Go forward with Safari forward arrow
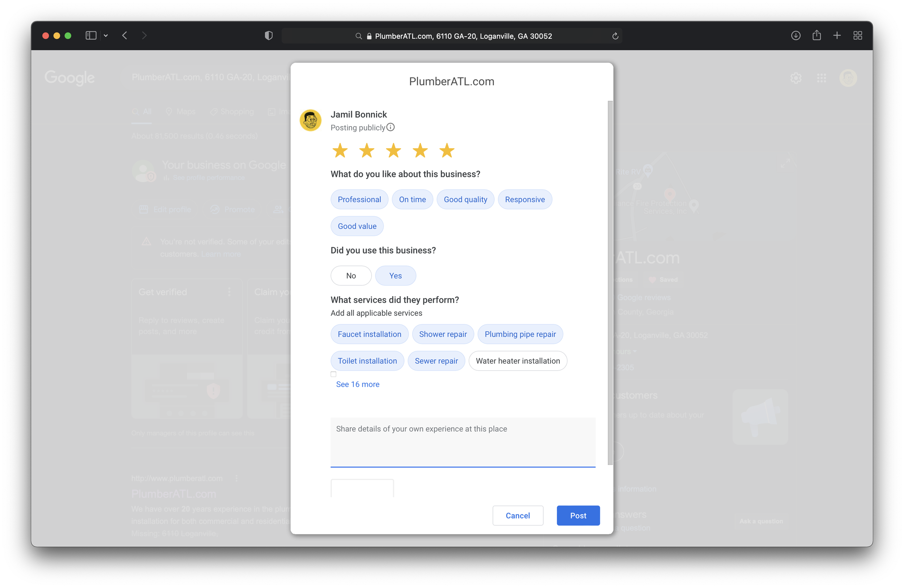This screenshot has height=588, width=904. tap(144, 36)
